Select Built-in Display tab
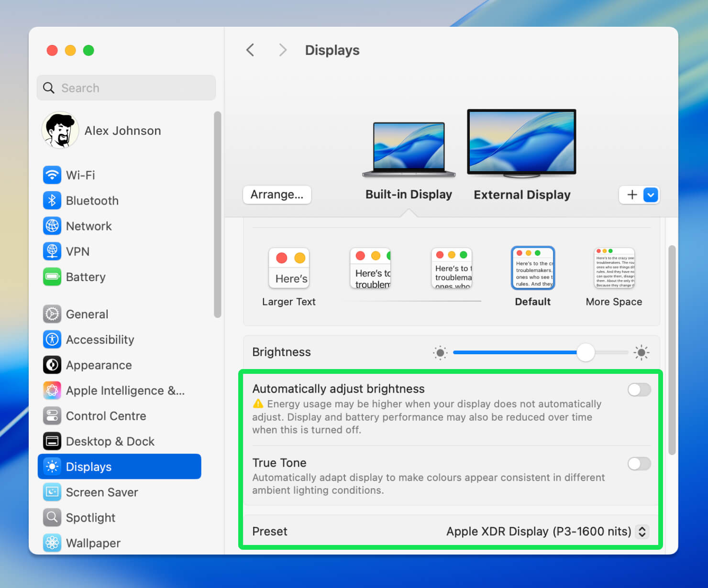 (x=409, y=195)
